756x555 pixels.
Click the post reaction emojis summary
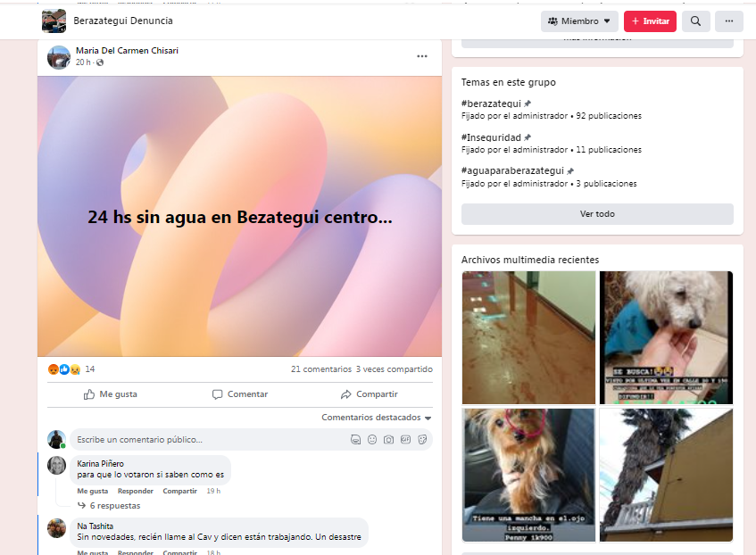64,369
